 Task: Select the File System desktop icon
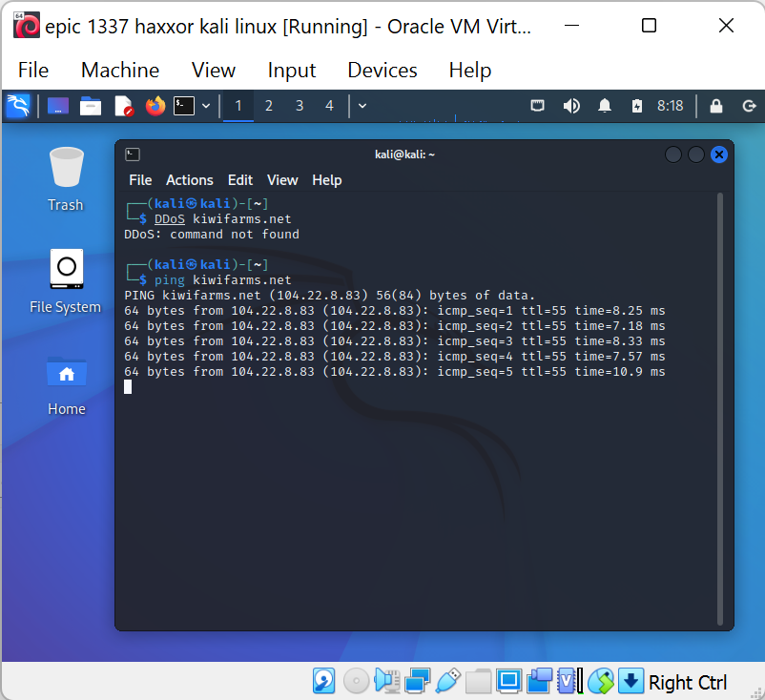(66, 281)
